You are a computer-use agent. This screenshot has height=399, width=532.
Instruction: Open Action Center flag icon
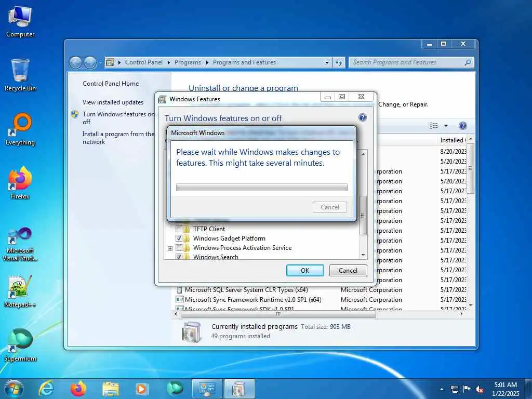pos(467,389)
